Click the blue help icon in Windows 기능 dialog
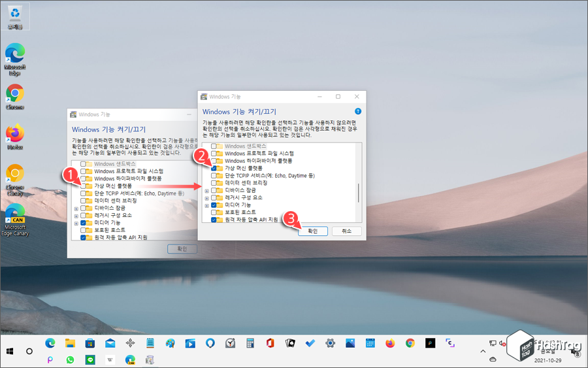The image size is (588, 368). click(358, 111)
